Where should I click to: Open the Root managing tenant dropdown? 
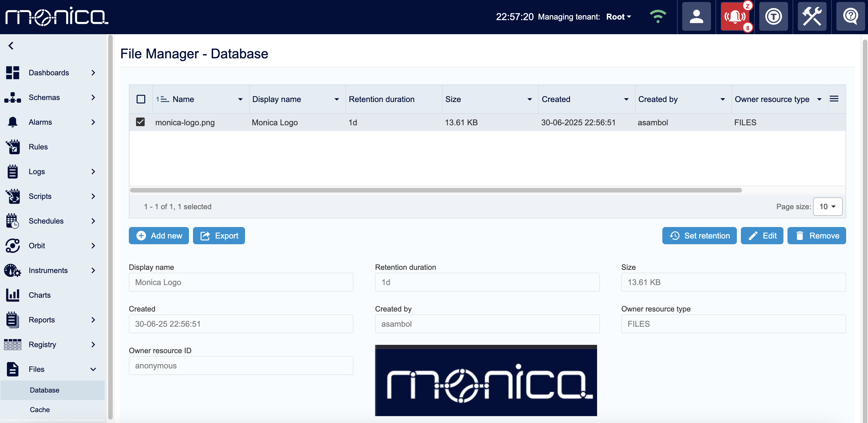[618, 16]
